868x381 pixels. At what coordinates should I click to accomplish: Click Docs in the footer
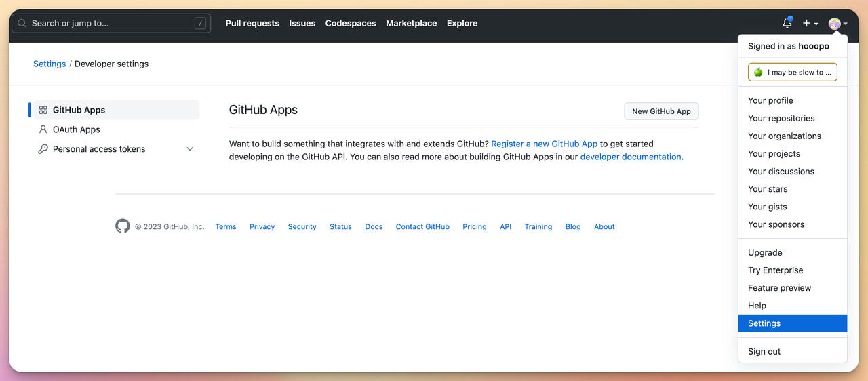tap(374, 227)
